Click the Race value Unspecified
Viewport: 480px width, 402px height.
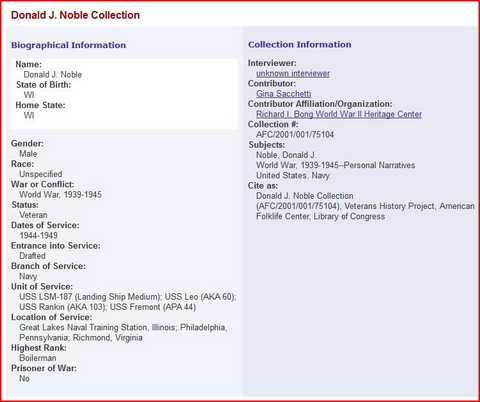pyautogui.click(x=41, y=174)
